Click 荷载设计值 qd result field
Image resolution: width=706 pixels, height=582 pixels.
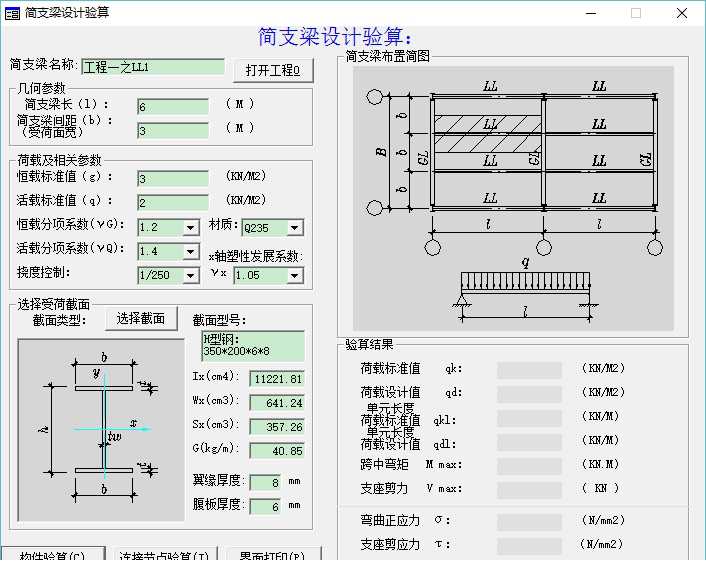pyautogui.click(x=529, y=394)
